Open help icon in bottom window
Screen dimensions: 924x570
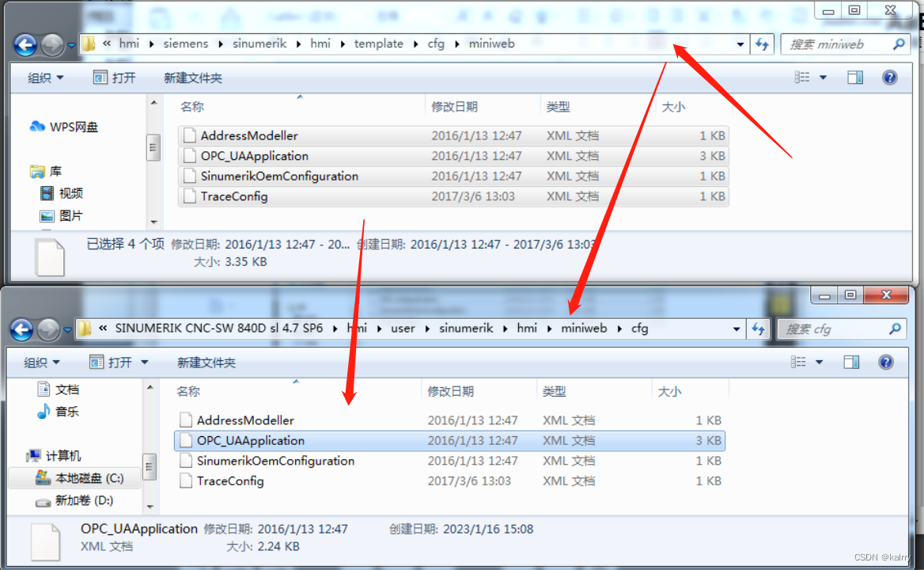click(x=886, y=362)
